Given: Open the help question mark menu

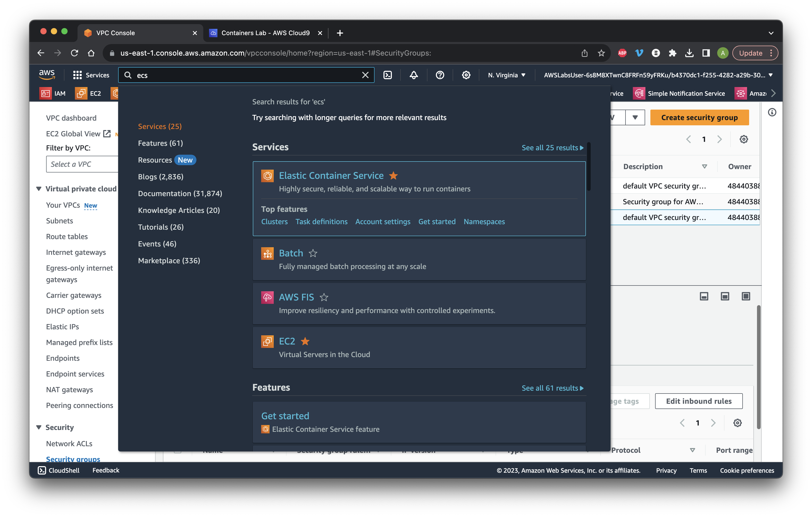Looking at the screenshot, I should (440, 75).
